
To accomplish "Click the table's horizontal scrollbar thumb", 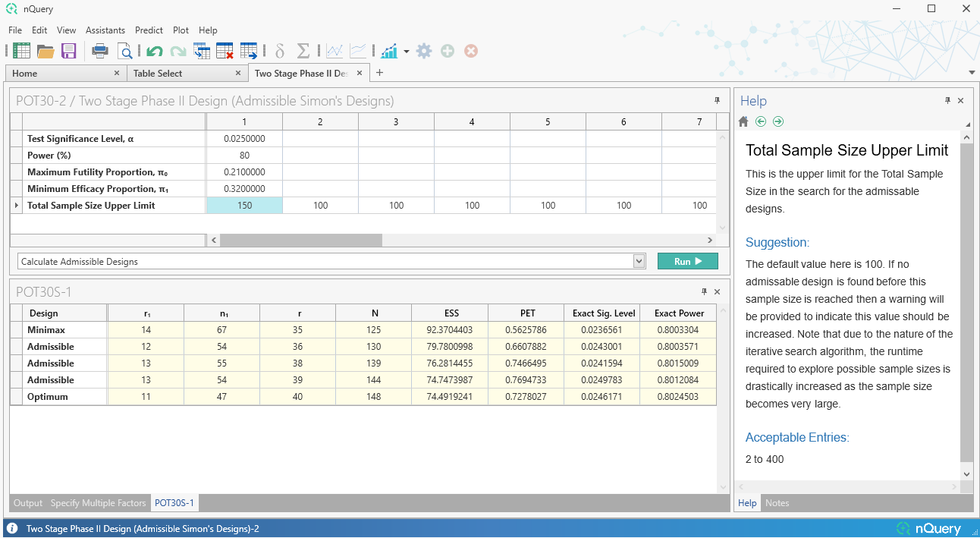I will [x=301, y=240].
